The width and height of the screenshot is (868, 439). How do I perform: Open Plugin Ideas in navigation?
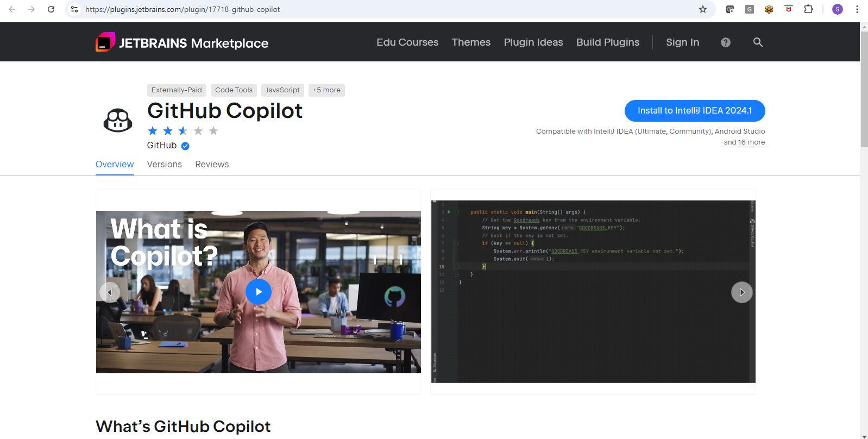(533, 42)
